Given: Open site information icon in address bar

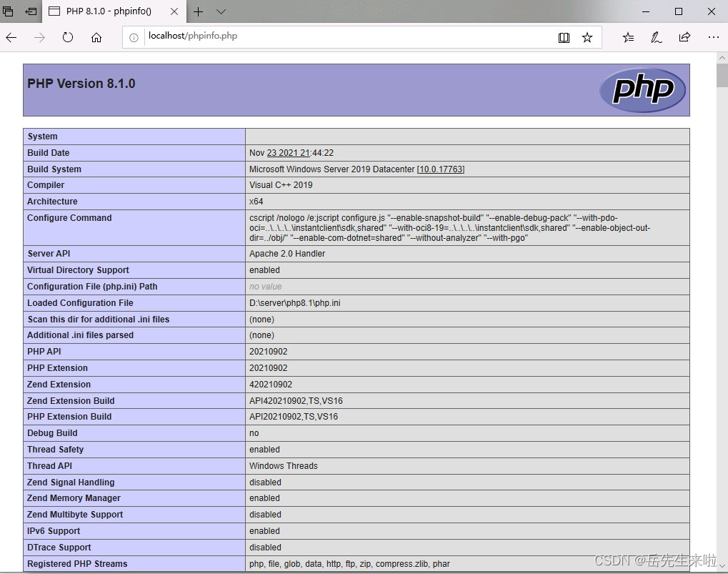Looking at the screenshot, I should pos(134,38).
